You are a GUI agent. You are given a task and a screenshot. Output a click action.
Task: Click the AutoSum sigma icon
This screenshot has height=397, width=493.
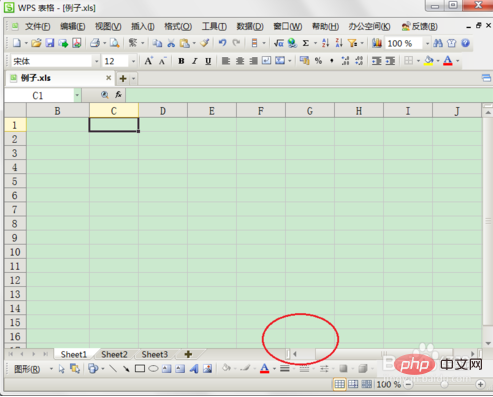305,43
